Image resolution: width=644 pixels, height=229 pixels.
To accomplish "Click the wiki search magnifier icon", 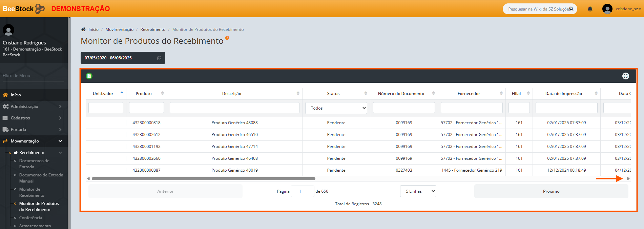I will pyautogui.click(x=571, y=9).
